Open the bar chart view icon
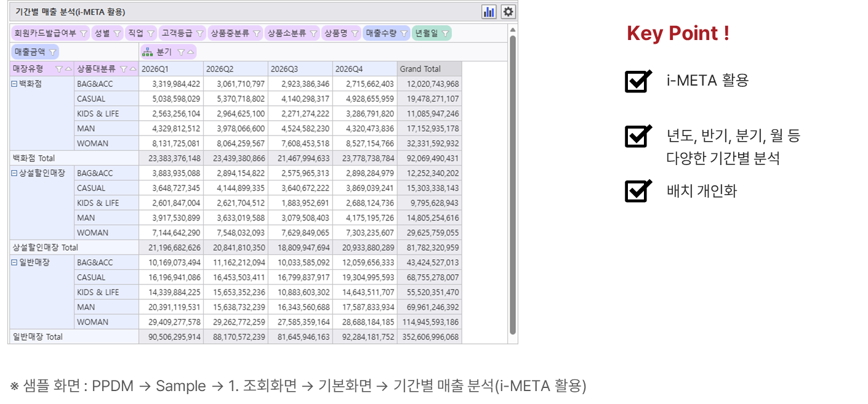 [489, 12]
